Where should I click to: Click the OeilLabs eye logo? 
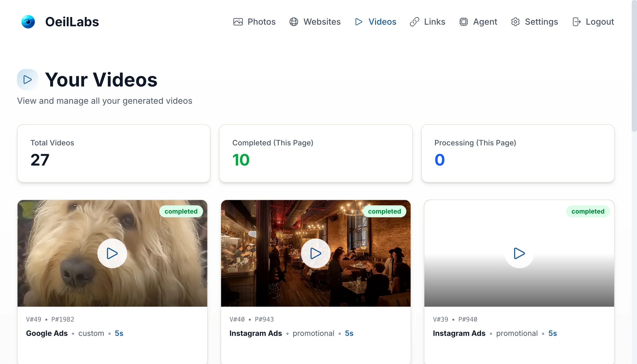[28, 22]
